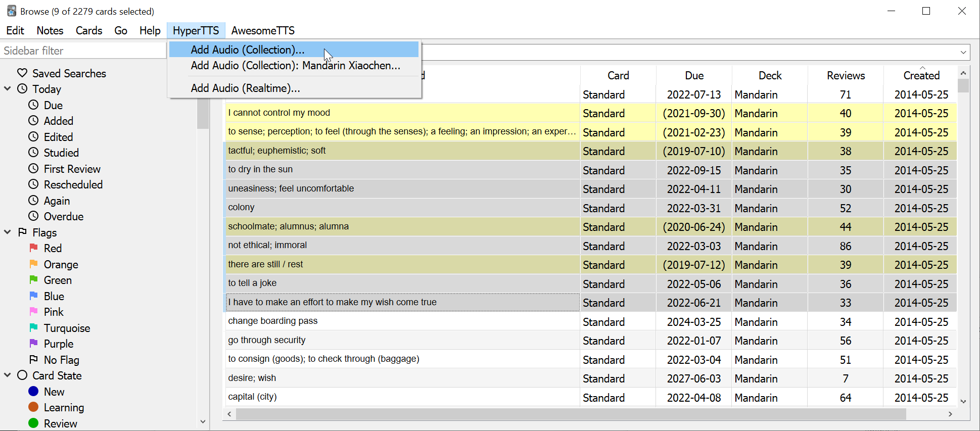Click the blue New card state circle

pos(33,392)
